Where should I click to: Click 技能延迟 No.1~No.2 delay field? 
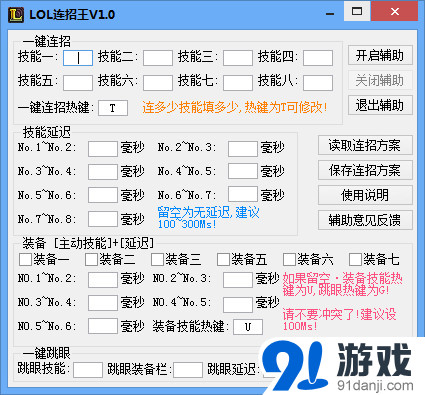[x=103, y=149]
